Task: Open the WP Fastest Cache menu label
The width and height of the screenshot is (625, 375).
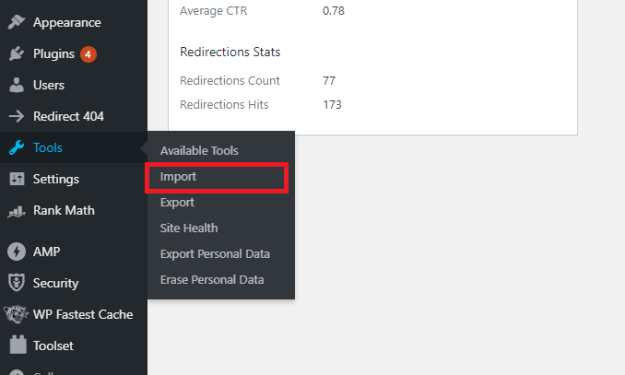Action: click(83, 314)
